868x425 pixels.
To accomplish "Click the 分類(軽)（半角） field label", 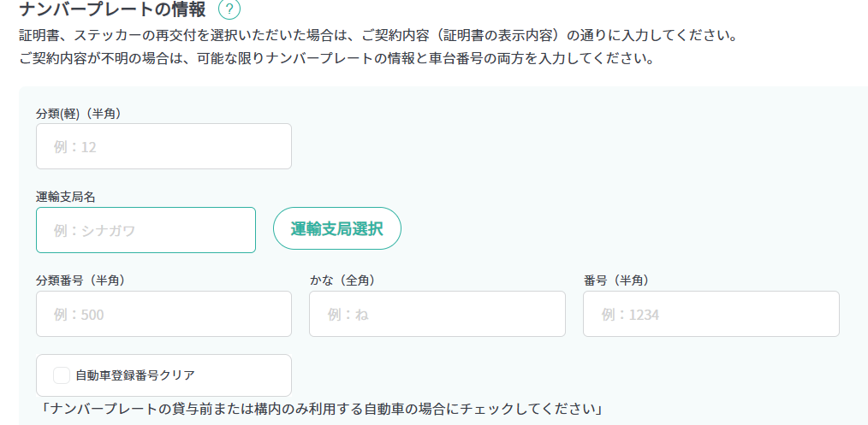I will tap(78, 114).
